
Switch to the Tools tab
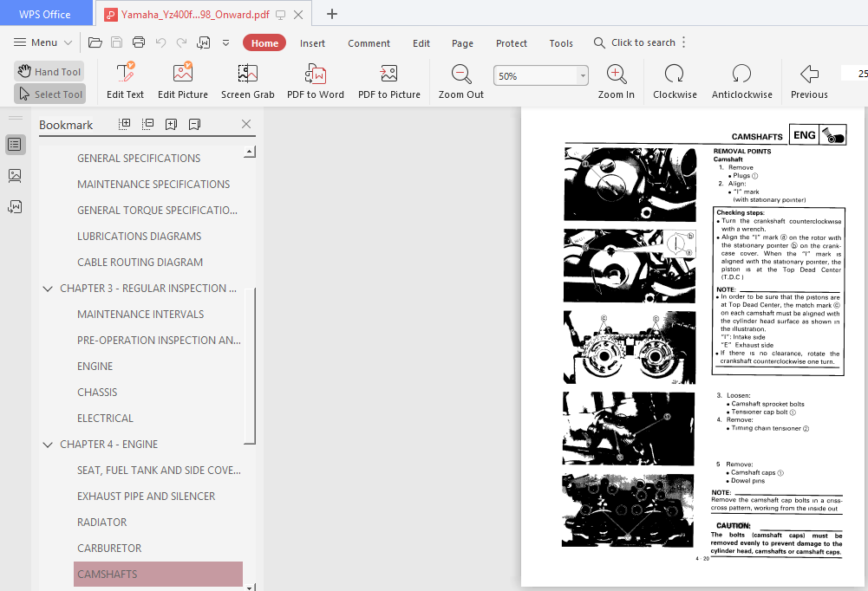(x=561, y=43)
